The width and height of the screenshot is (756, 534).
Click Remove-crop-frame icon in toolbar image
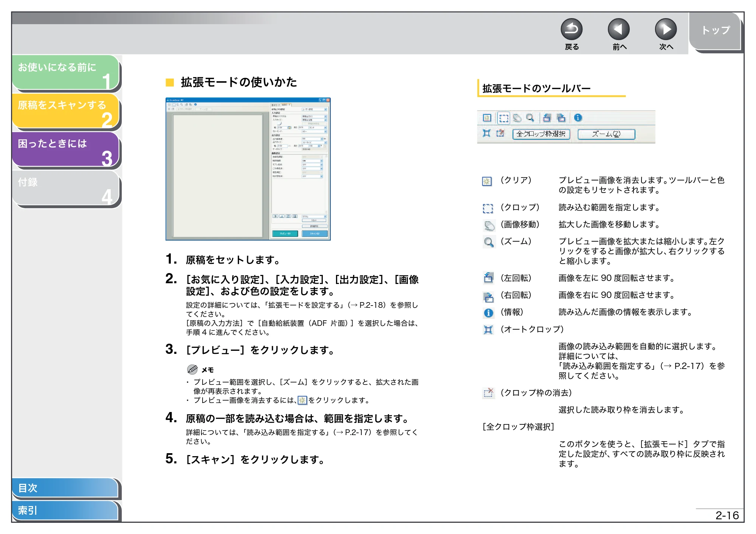[x=500, y=133]
